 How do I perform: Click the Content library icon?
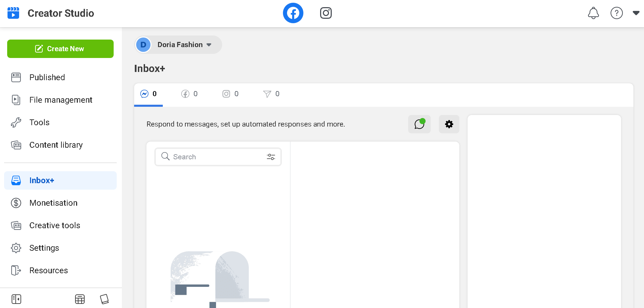16,145
